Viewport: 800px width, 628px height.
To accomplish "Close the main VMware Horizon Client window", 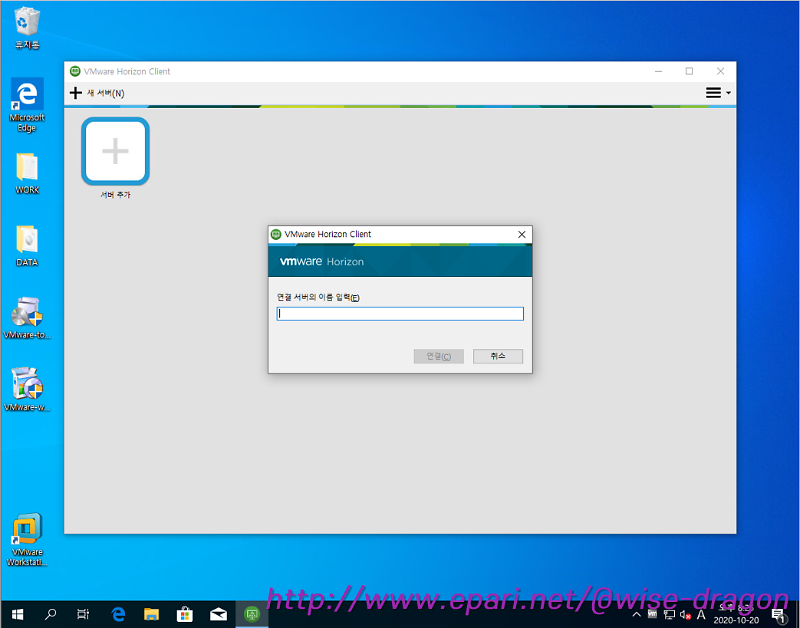I will tap(720, 71).
